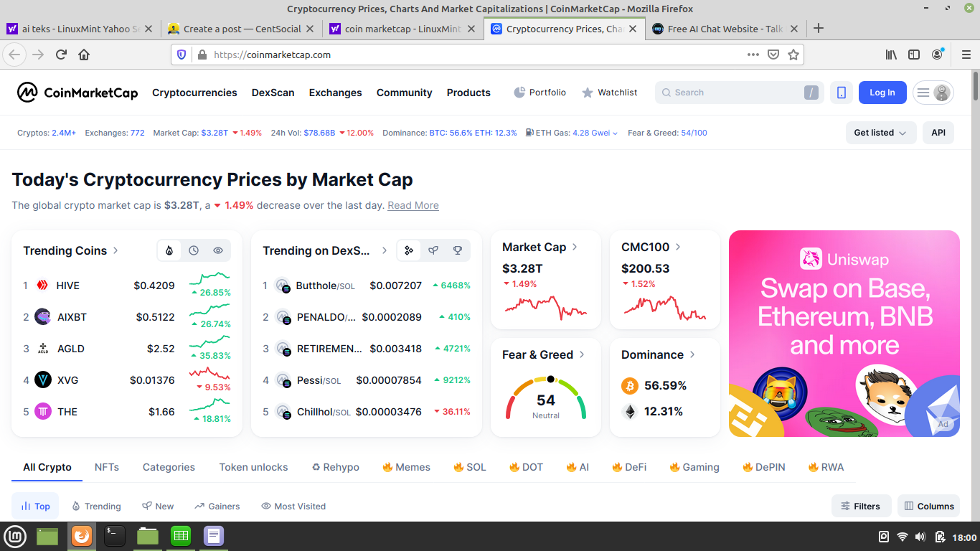Focus the CoinMarketCap search field
980x551 pixels.
tap(732, 93)
